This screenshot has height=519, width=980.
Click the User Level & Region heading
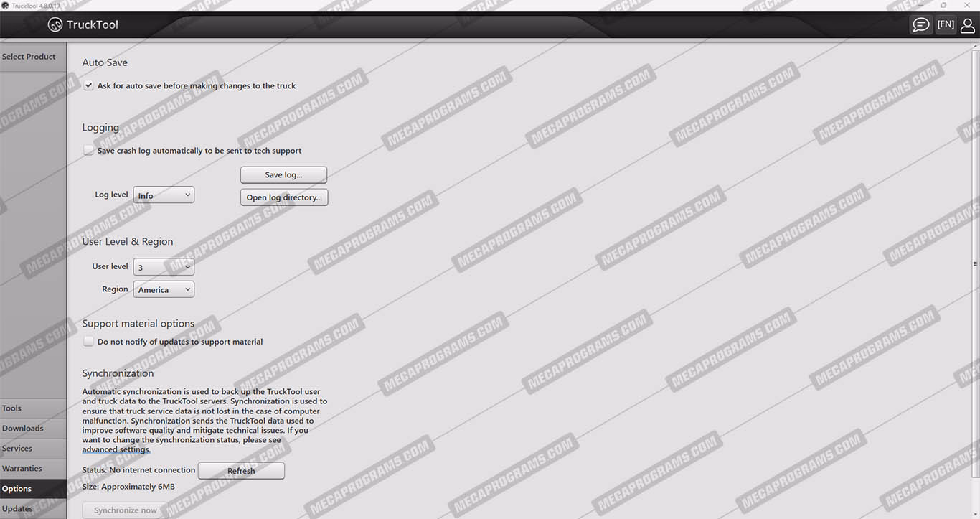[128, 242]
